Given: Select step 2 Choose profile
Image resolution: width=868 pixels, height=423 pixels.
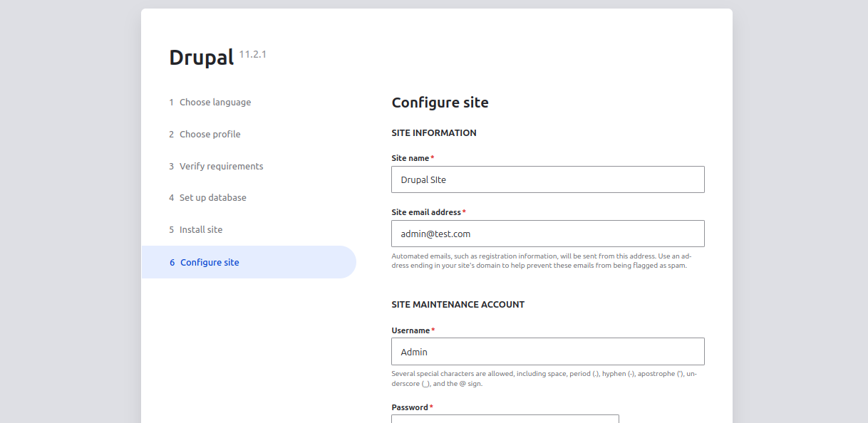Looking at the screenshot, I should click(x=205, y=134).
